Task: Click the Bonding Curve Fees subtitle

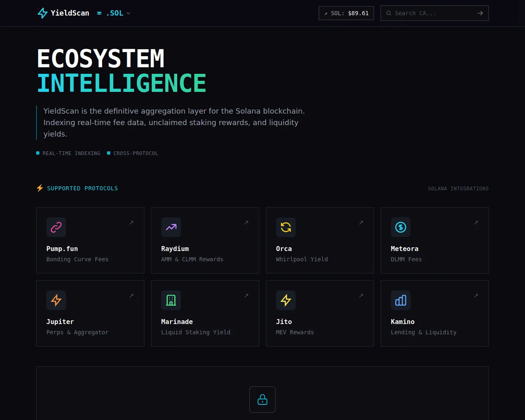Action: (x=78, y=259)
